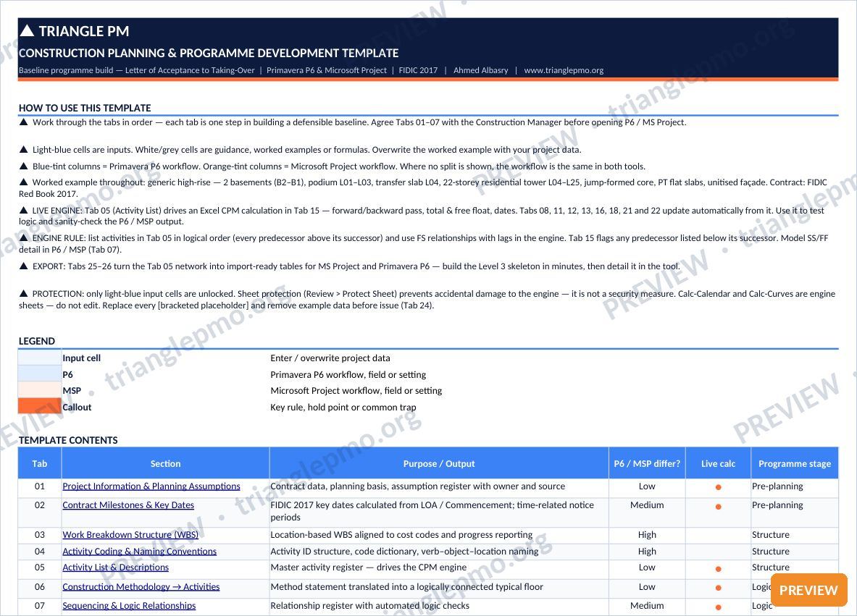This screenshot has width=857, height=616.
Task: Click the orange PREVIEW button
Action: click(x=808, y=591)
